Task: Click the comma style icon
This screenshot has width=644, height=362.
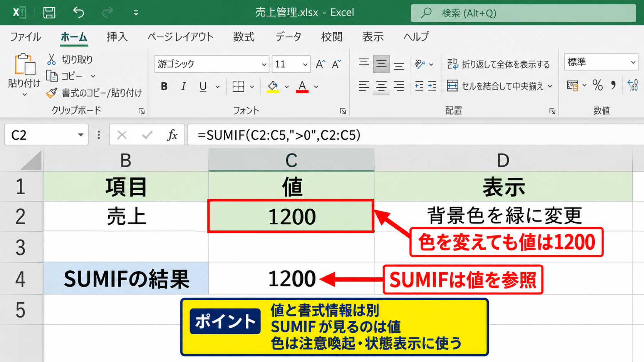Action: tap(614, 85)
